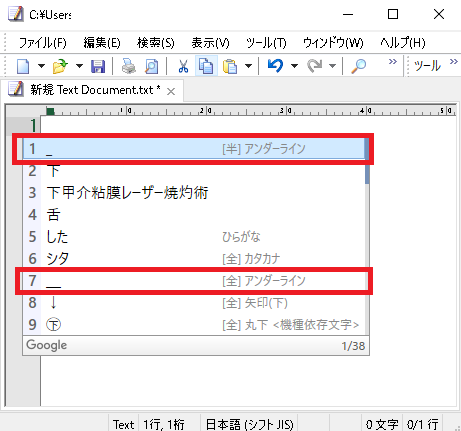Choose candidate 8 down arrow ↓
Viewport: 461px width, 431px height.
click(194, 303)
